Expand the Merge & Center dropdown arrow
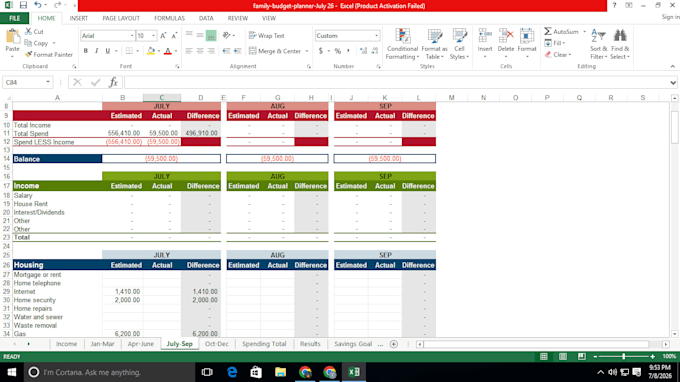This screenshot has width=680, height=382. [307, 51]
